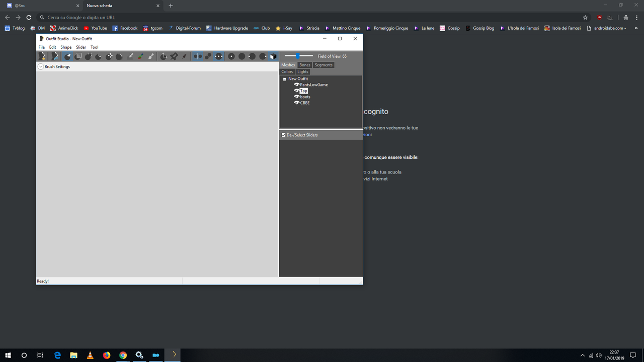The width and height of the screenshot is (644, 362).
Task: Toggle the perspective cube icon
Action: point(273,56)
